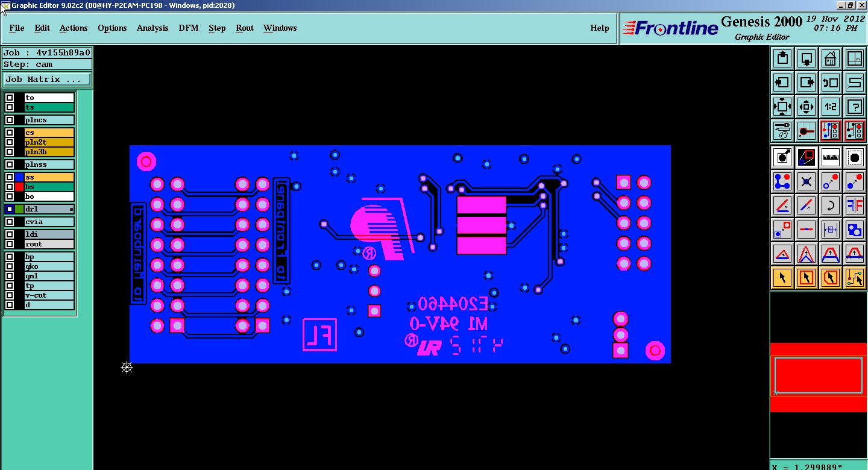
Task: Click the red-blue line segment icon
Action: pos(807,230)
